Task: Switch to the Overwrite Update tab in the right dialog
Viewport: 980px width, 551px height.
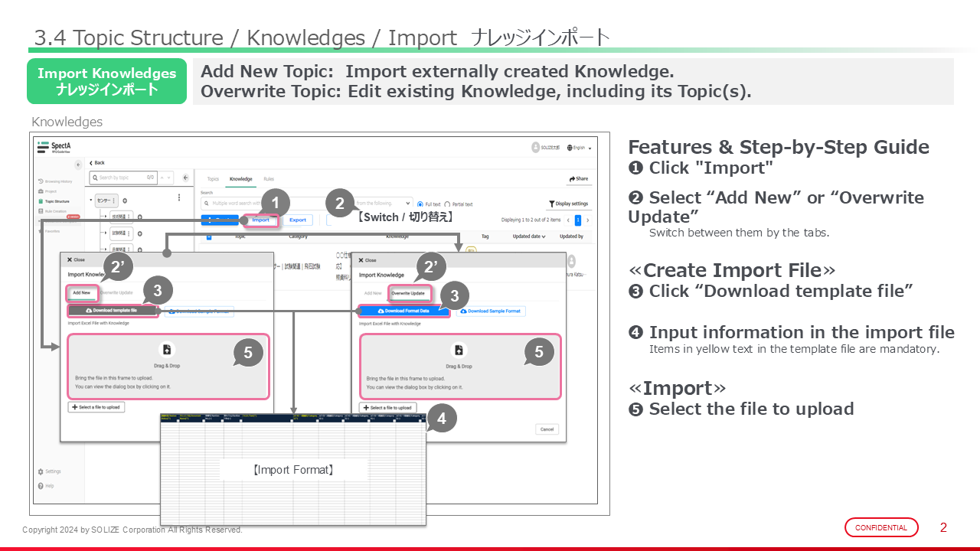Action: [407, 293]
